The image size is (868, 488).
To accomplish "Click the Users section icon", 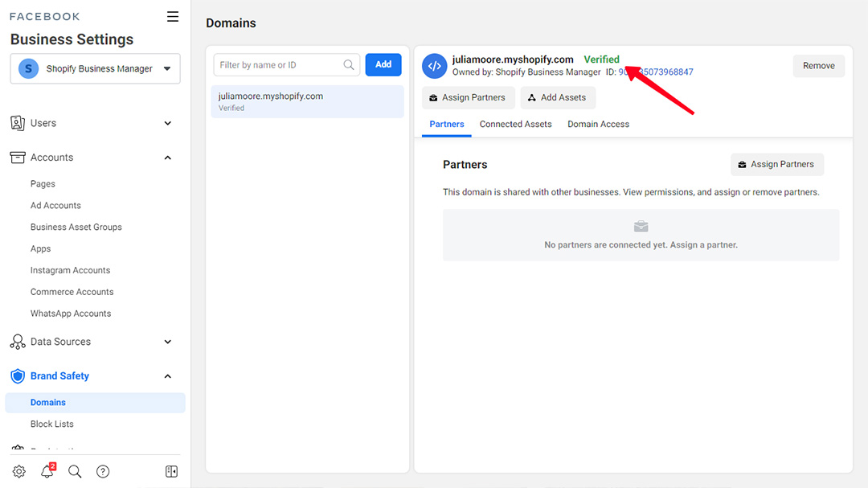I will 17,123.
